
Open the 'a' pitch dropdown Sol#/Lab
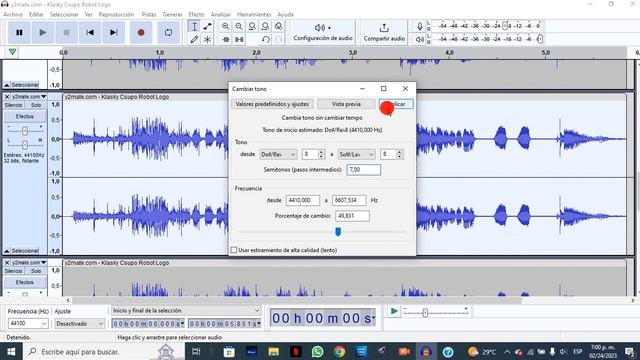[356, 154]
